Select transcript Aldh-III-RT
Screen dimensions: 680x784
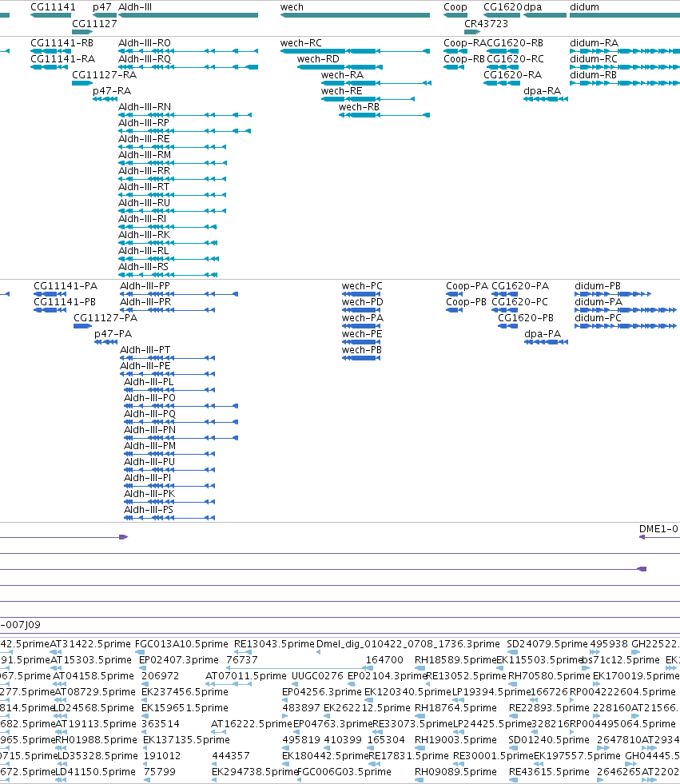pyautogui.click(x=173, y=195)
